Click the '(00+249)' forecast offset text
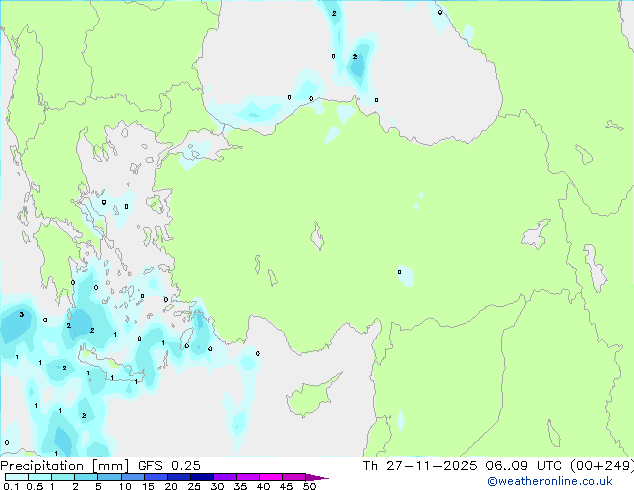The width and height of the screenshot is (634, 490). [602, 466]
